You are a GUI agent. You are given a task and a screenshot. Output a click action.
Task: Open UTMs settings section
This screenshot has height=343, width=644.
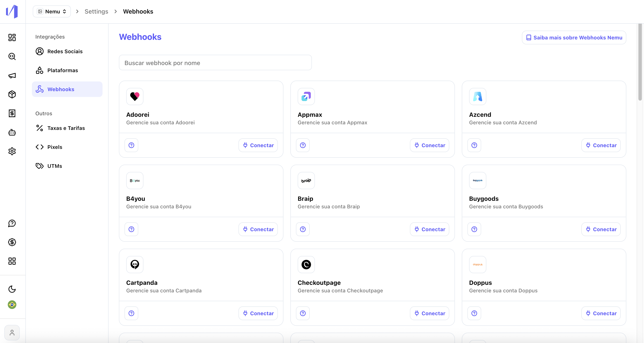(67, 166)
